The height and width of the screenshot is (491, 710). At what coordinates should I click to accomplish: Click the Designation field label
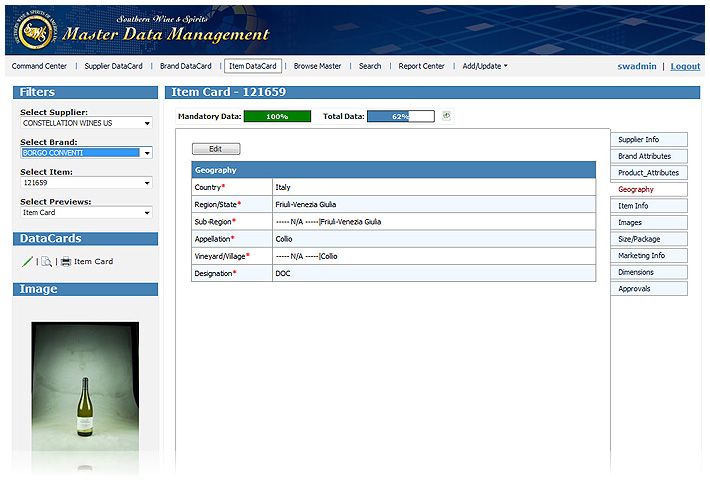[215, 273]
